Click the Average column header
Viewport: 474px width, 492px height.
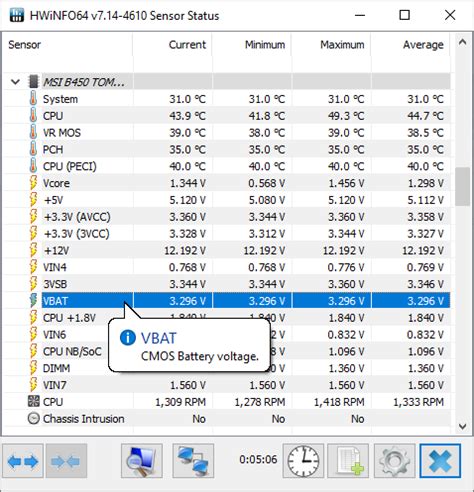[423, 44]
